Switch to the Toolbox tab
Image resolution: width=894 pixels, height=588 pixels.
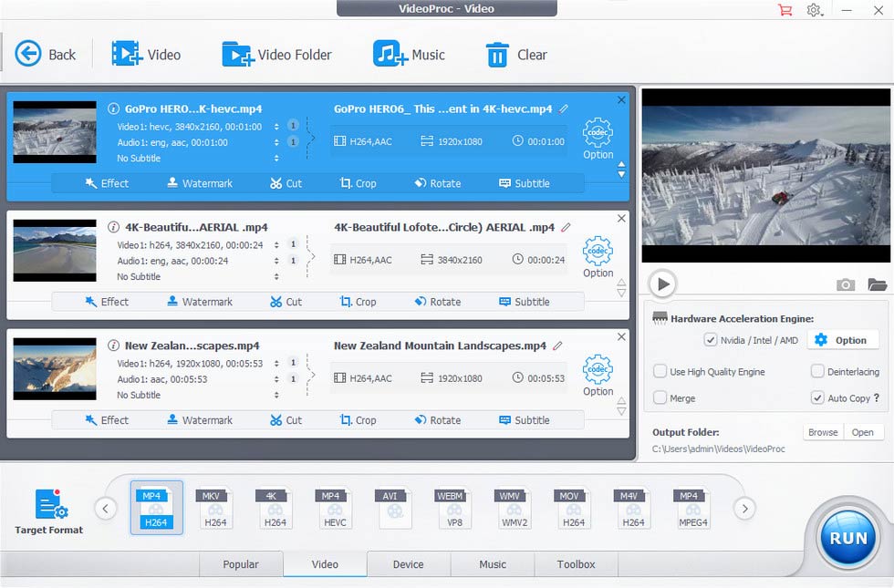(x=576, y=564)
